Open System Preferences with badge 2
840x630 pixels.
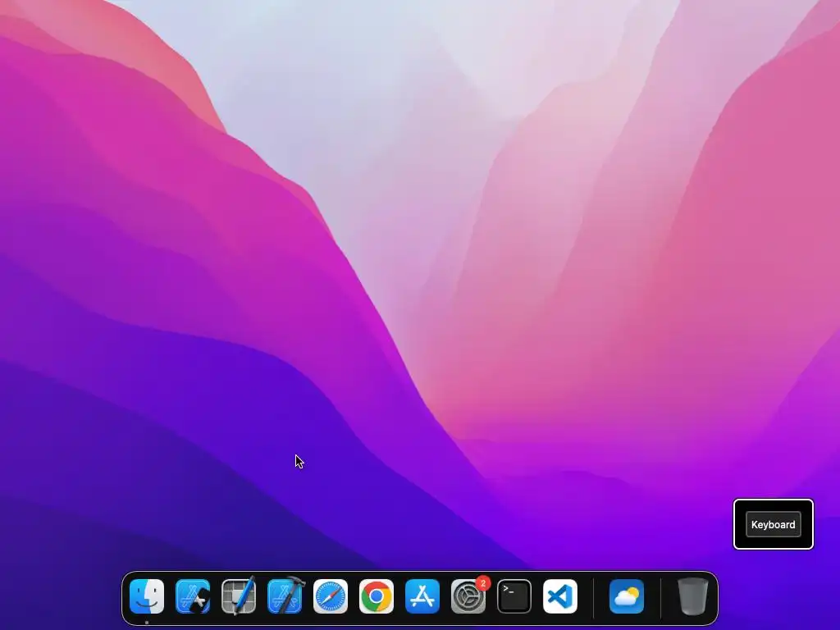(468, 596)
